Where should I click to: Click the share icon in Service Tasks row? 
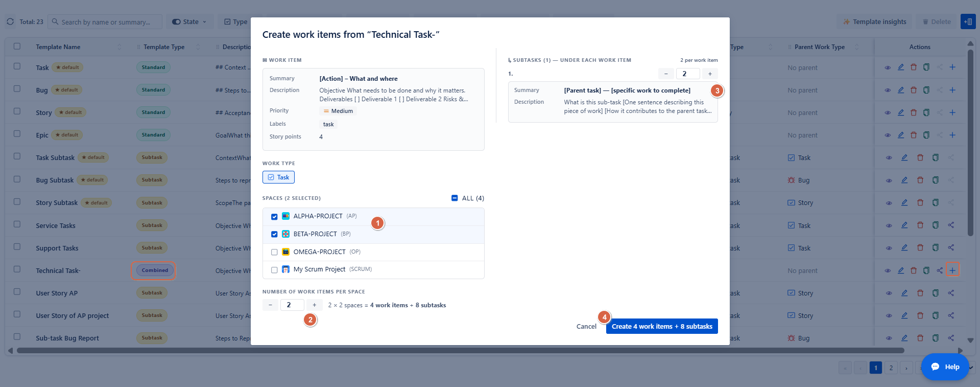coord(951,225)
